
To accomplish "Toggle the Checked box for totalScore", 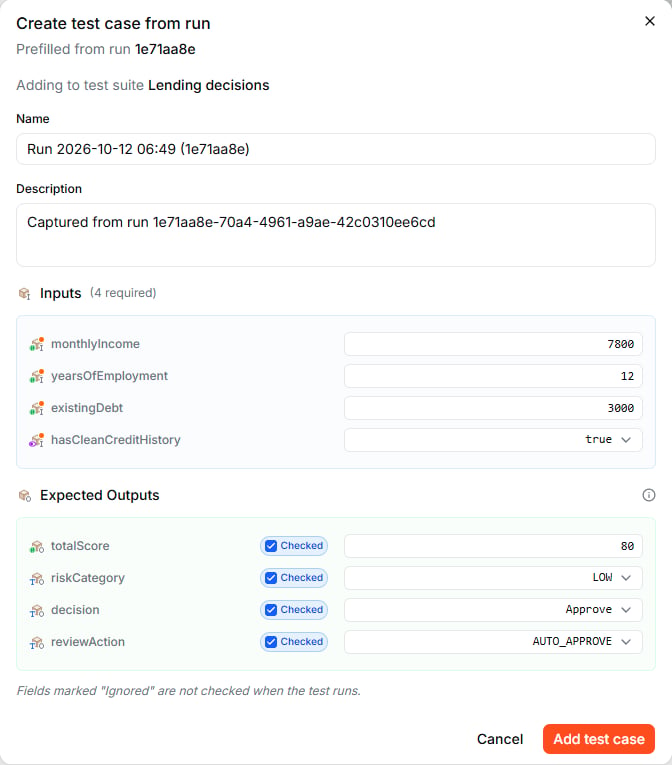I will [x=294, y=546].
